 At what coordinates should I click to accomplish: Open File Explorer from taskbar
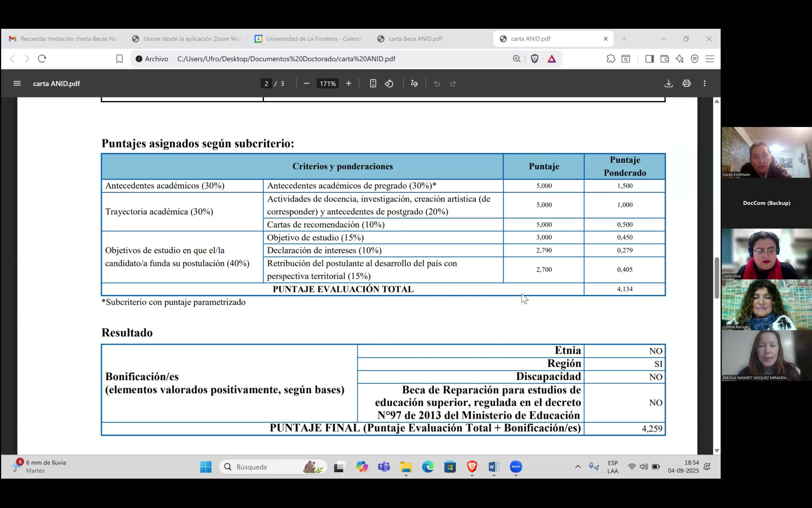pos(406,467)
